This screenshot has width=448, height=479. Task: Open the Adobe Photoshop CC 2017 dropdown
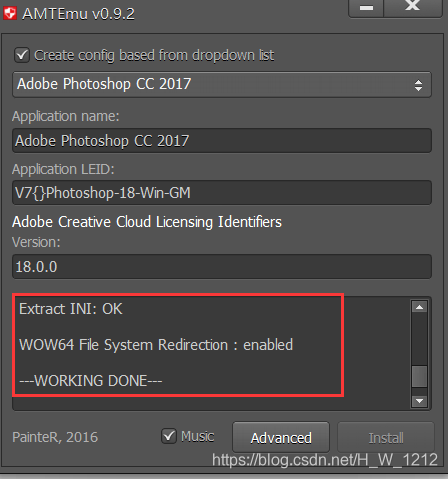(222, 84)
